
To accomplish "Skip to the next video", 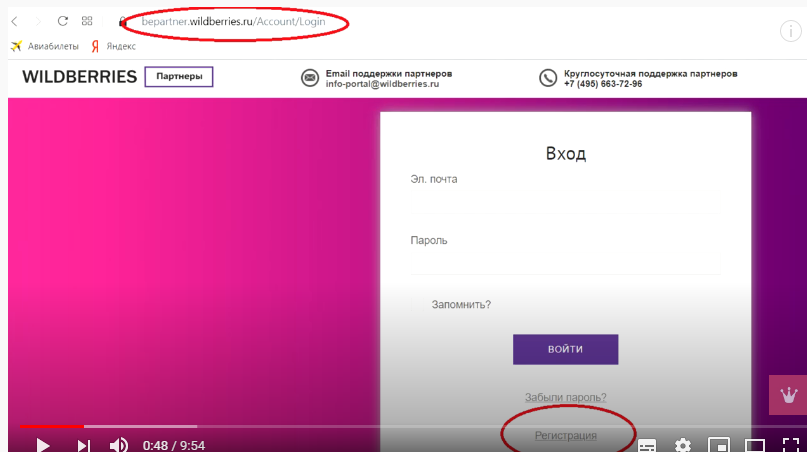I will click(x=83, y=445).
